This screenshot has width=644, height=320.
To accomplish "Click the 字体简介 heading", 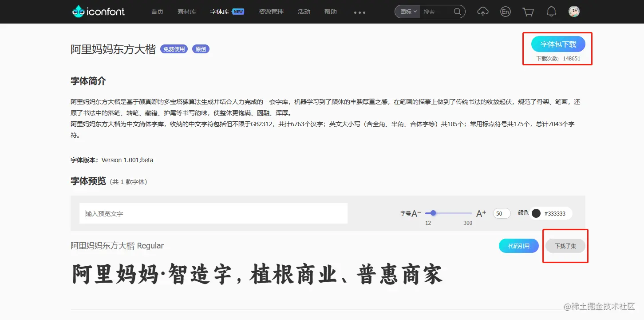I will (x=88, y=81).
